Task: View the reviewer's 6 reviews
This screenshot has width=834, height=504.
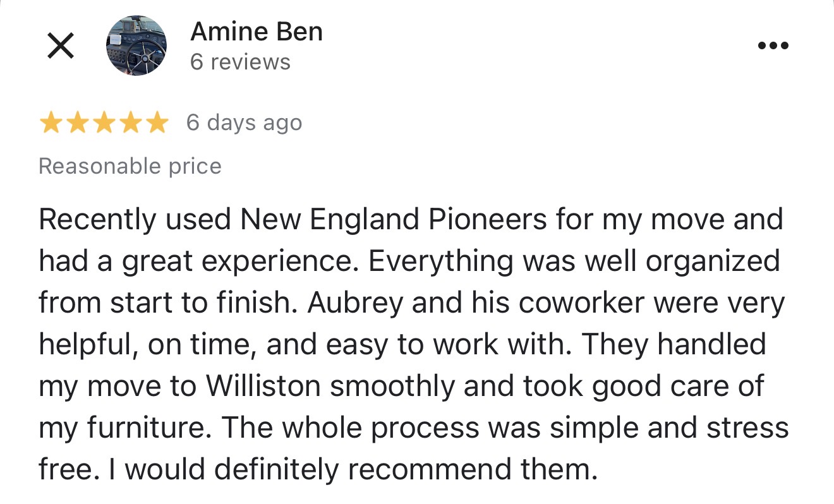Action: [x=240, y=62]
